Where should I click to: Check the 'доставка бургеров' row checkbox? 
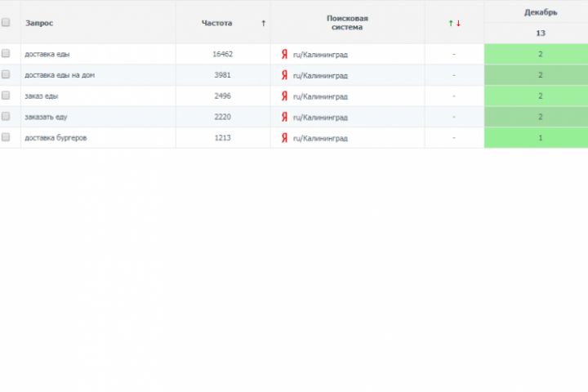(x=6, y=137)
